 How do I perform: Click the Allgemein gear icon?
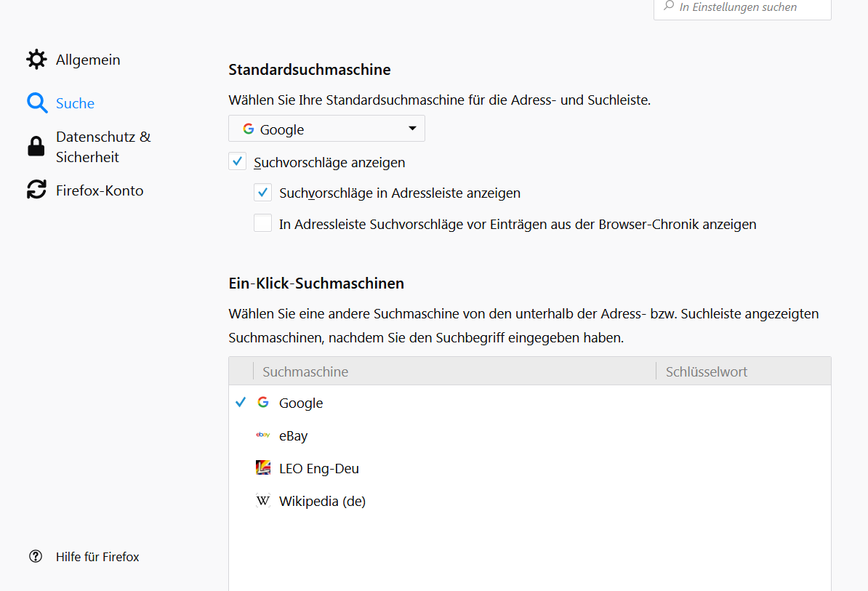[36, 60]
